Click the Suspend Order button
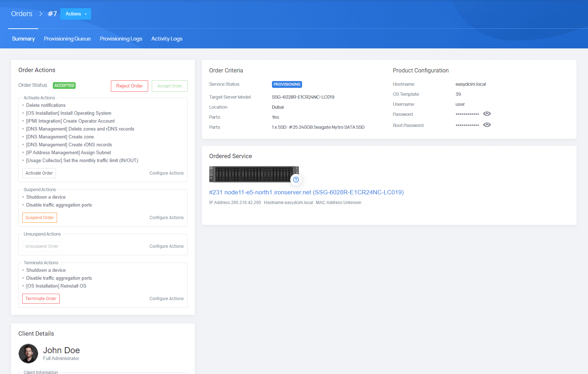This screenshot has height=374, width=588. point(39,218)
